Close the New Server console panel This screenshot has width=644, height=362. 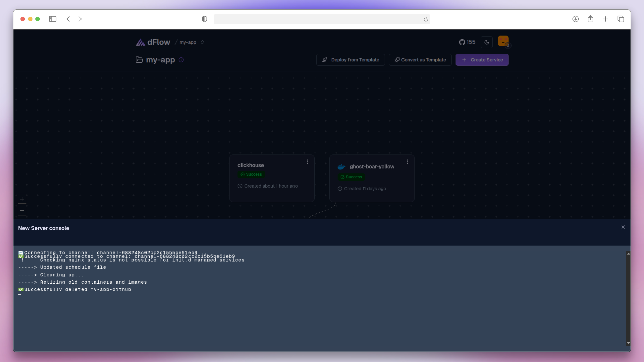pos(623,227)
